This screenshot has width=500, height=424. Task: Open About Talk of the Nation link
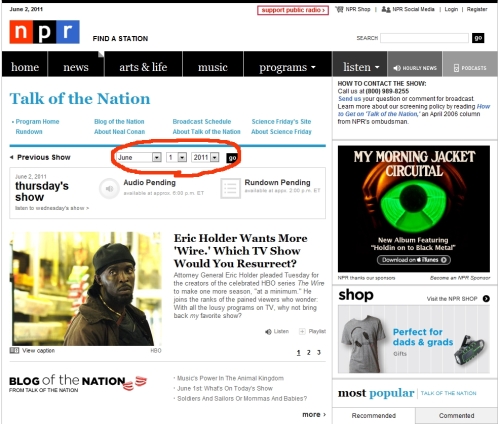click(206, 132)
